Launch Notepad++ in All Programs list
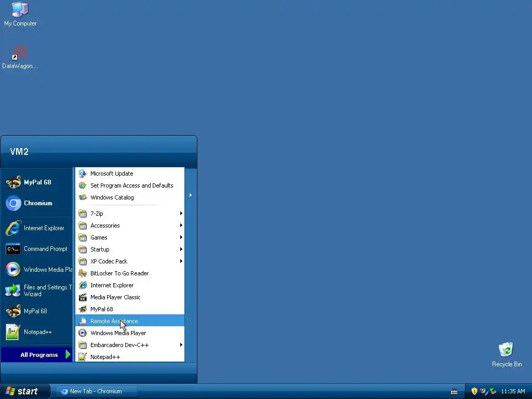The height and width of the screenshot is (399, 532). (129, 356)
